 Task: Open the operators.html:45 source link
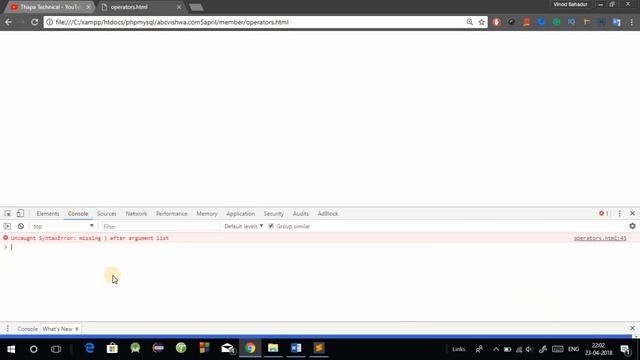[x=600, y=238]
